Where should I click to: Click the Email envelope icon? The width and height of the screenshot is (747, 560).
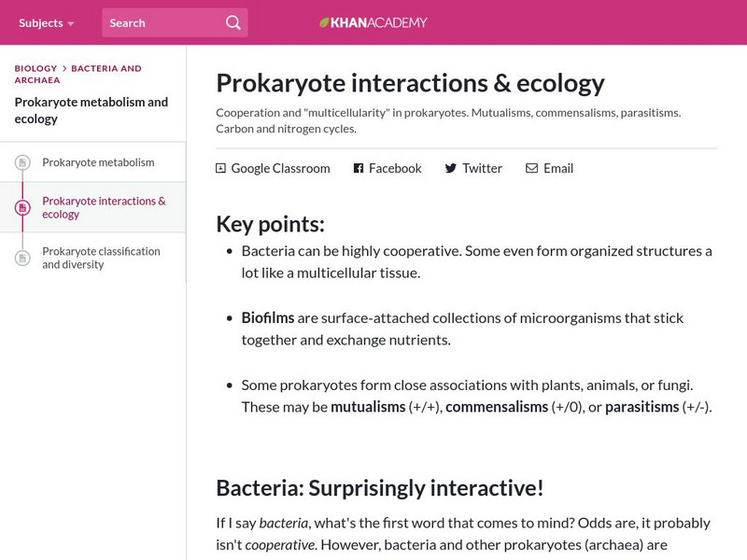[531, 169]
